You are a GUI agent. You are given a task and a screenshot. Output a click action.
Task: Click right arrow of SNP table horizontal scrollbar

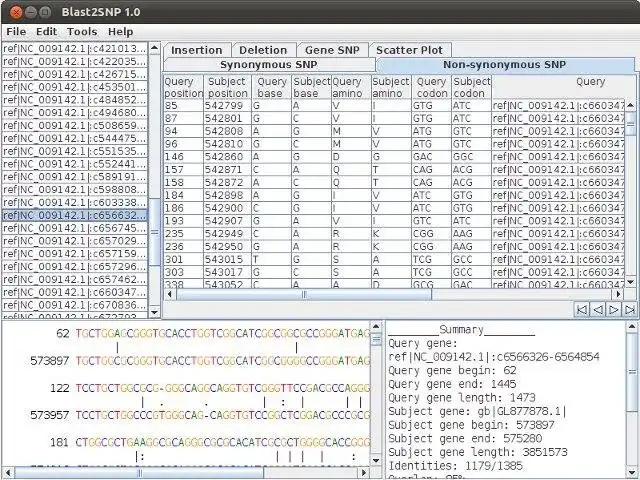(619, 294)
